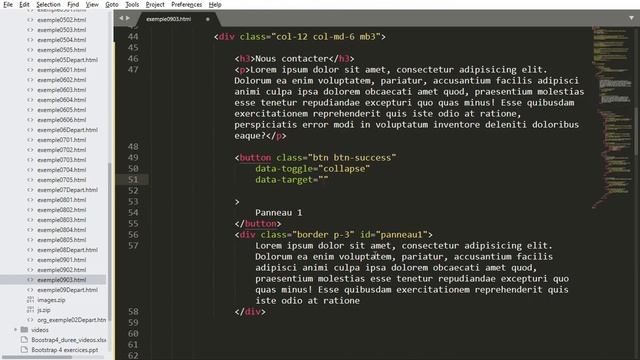Open exemple0805.html from the sidebar
640x360 pixels.
[62, 240]
